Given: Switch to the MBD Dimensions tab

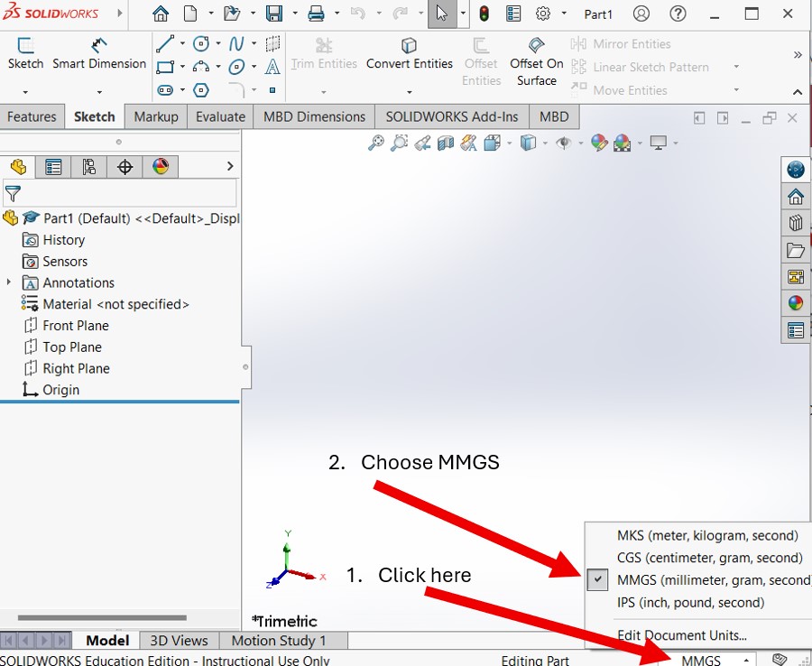Looking at the screenshot, I should click(x=314, y=116).
